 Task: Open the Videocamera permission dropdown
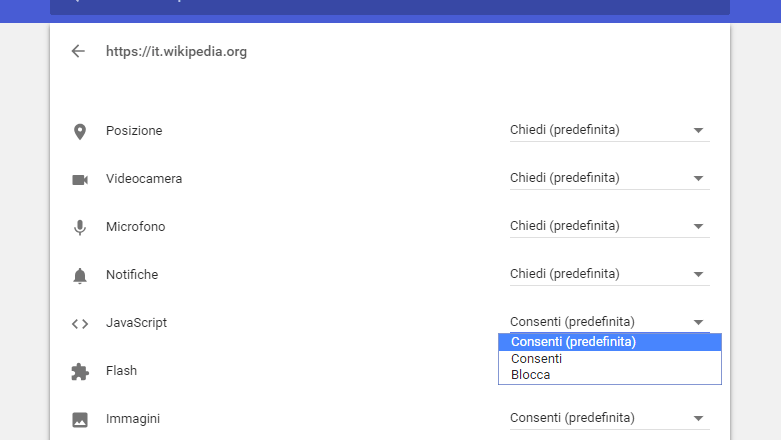click(x=610, y=178)
